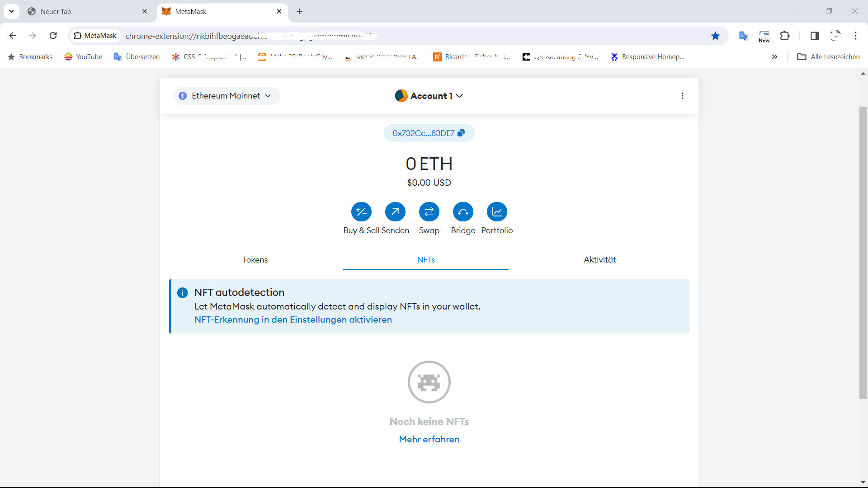Click the Bridge icon
This screenshot has height=488, width=868.
point(463,211)
